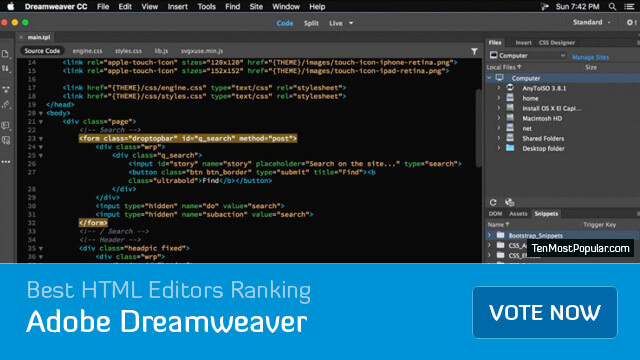This screenshot has width=640, height=360.
Task: Click the File Management arrows icon
Action: point(5,69)
